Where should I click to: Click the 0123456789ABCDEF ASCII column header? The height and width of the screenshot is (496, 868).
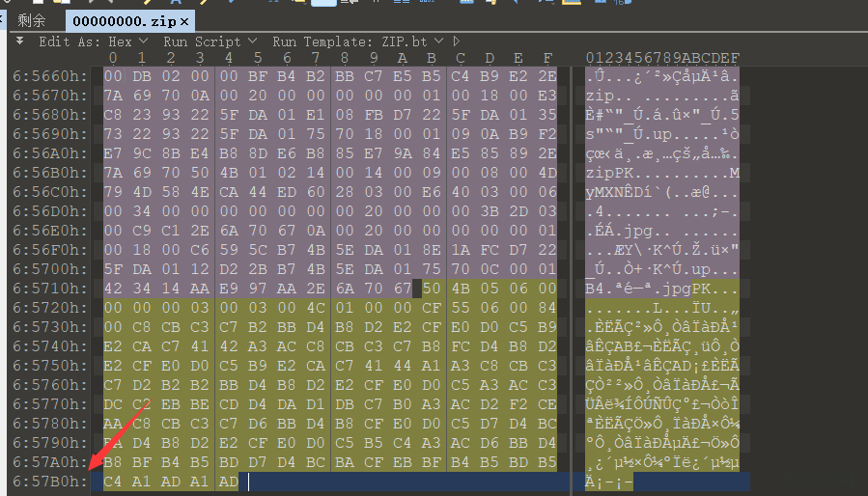pos(662,58)
